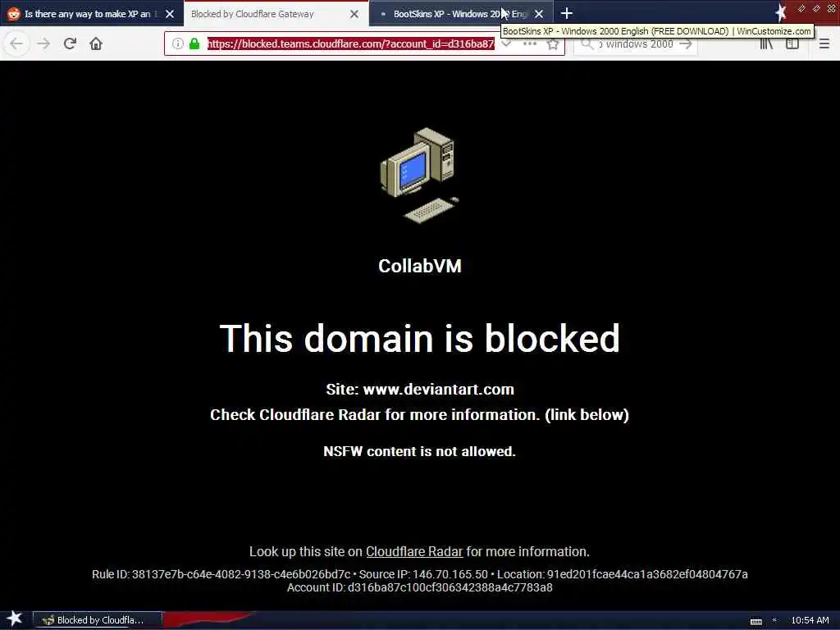Click the green padlock security icon

[194, 44]
